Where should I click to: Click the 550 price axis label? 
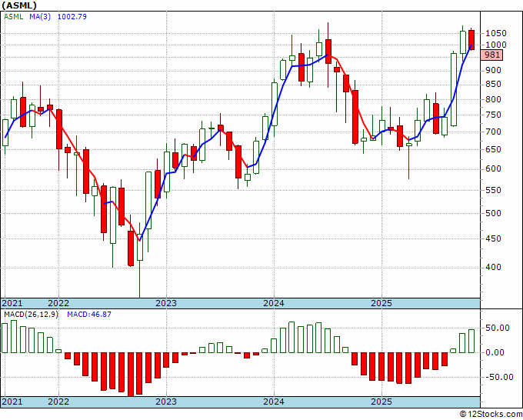pyautogui.click(x=493, y=190)
